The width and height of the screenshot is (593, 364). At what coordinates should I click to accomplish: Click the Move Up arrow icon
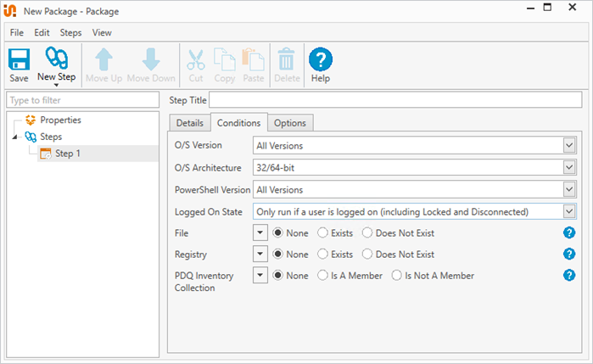pos(103,59)
